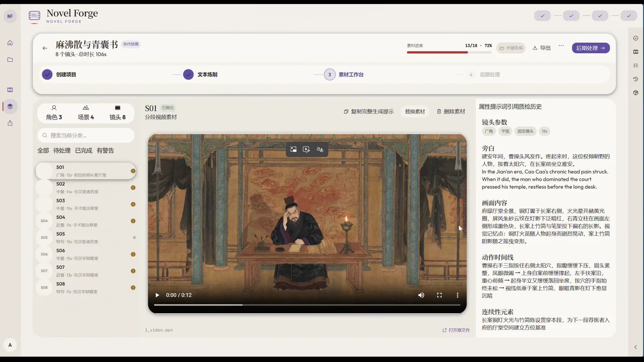Screen dimensions: 644x362
Task: Click the 素材进度 progress bar
Action: click(449, 52)
